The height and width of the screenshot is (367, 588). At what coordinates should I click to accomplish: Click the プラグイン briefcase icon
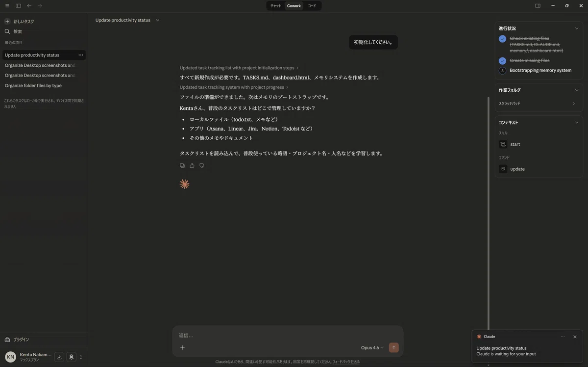7,340
